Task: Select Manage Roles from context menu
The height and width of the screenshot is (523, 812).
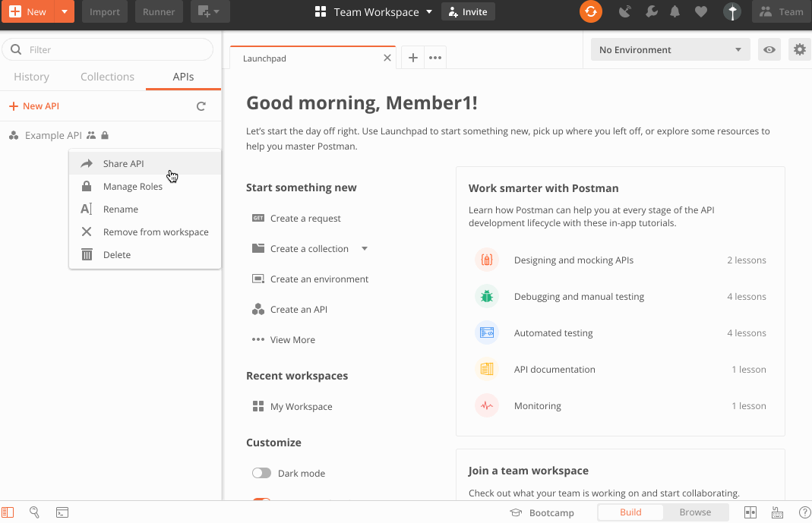Action: tap(133, 187)
